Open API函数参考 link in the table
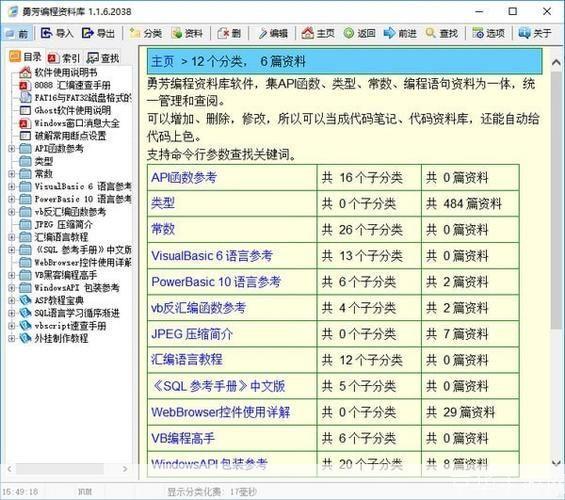 click(184, 177)
